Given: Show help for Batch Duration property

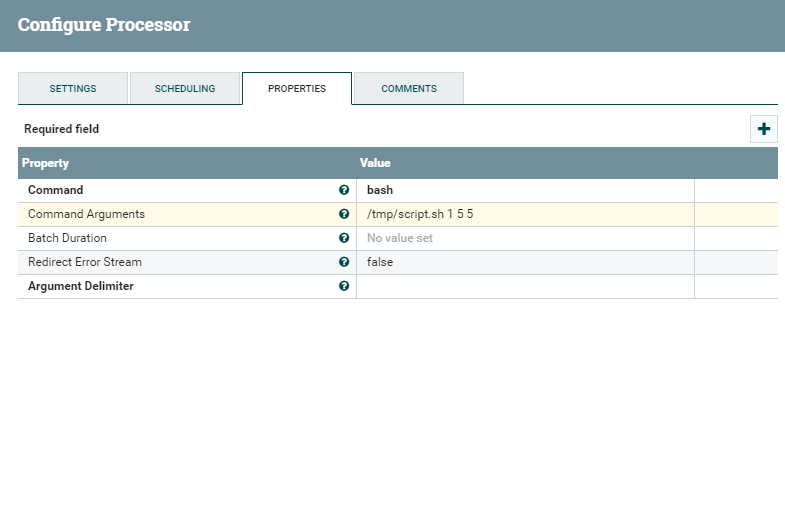Looking at the screenshot, I should 344,238.
